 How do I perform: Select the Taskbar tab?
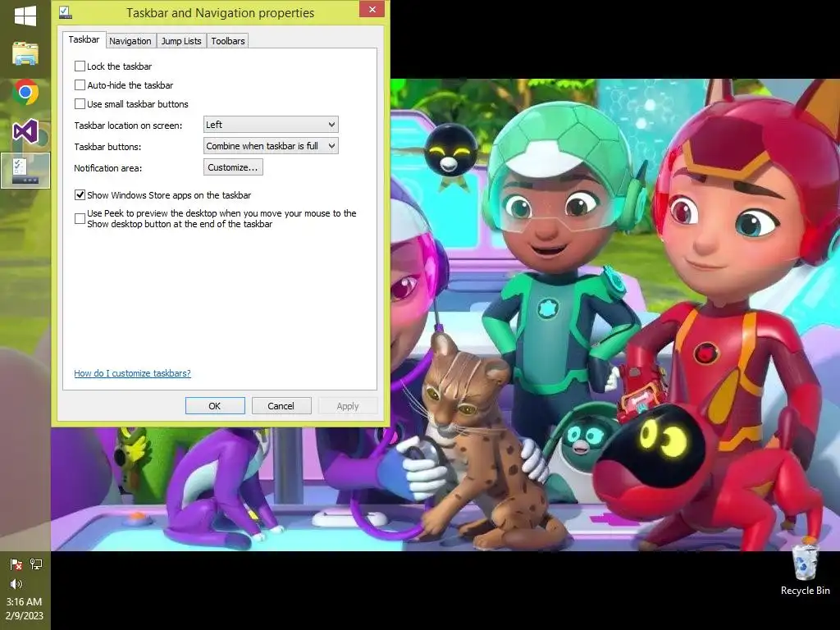click(x=84, y=39)
